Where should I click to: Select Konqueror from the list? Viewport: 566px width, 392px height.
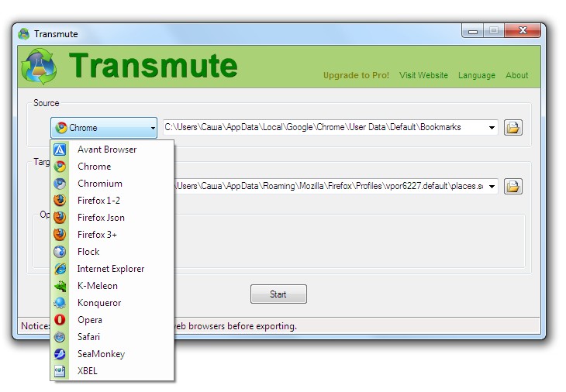click(x=112, y=303)
